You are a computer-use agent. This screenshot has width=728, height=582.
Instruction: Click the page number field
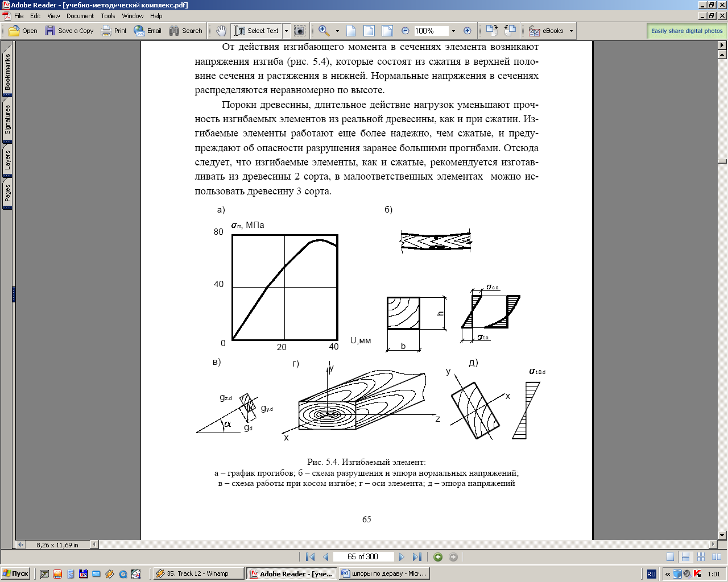click(x=363, y=557)
